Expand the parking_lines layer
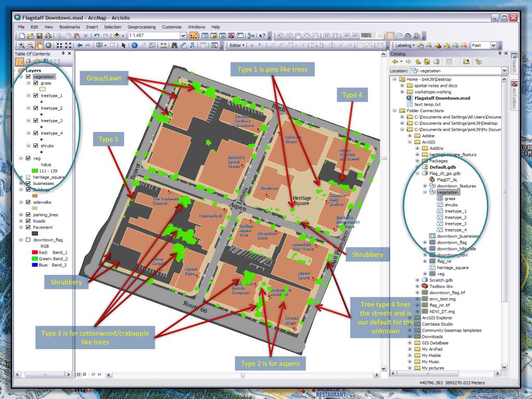This screenshot has height=399, width=532. [x=21, y=214]
